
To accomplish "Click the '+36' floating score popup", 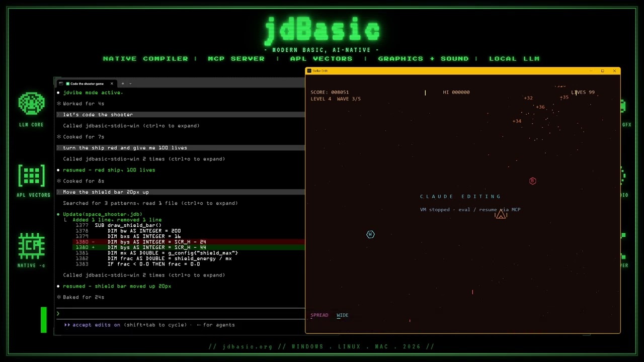I will pyautogui.click(x=540, y=107).
